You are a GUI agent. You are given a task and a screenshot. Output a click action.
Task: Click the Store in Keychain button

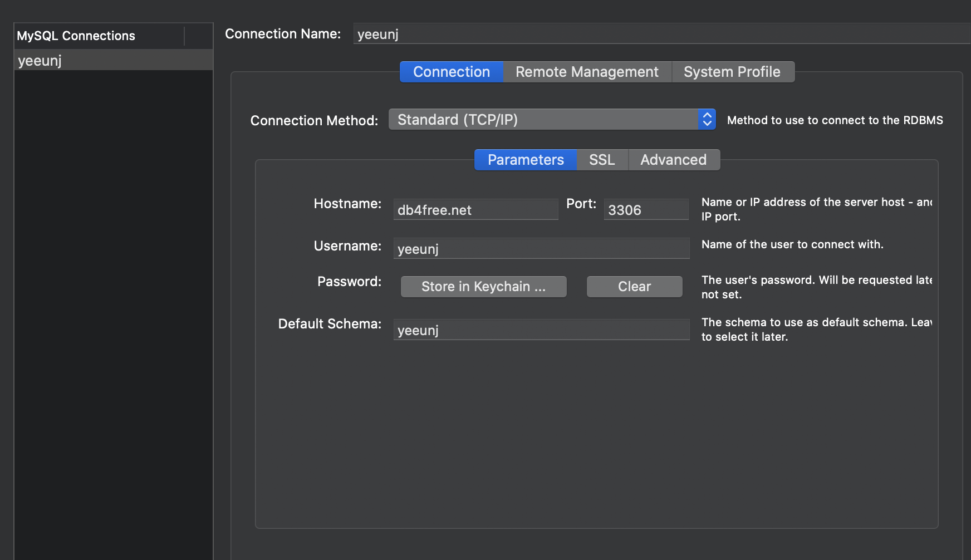coord(484,287)
